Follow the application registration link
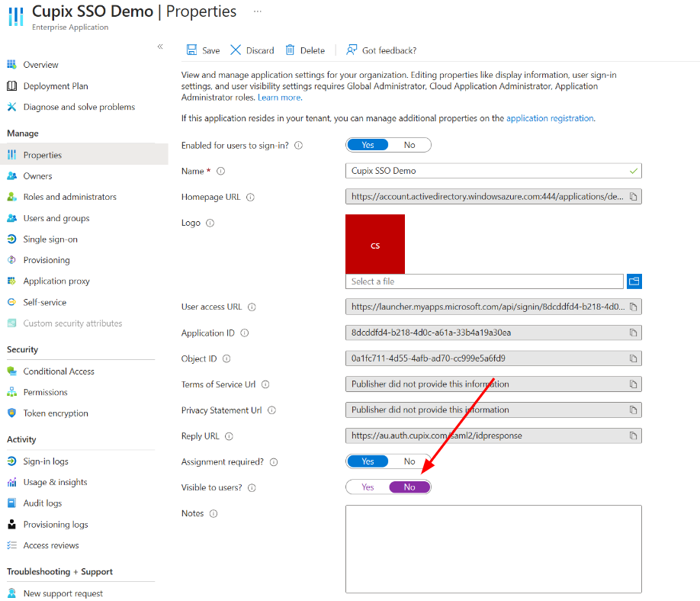The height and width of the screenshot is (601, 700). [550, 118]
